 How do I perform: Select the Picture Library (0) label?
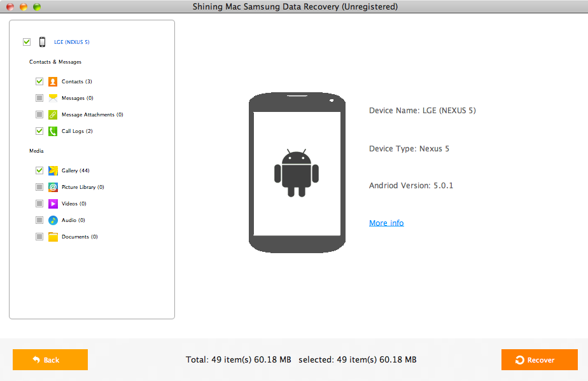click(83, 187)
